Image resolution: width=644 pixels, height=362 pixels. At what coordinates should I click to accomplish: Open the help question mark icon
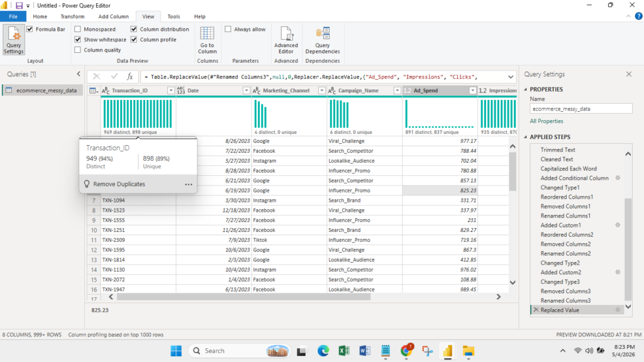pos(638,16)
